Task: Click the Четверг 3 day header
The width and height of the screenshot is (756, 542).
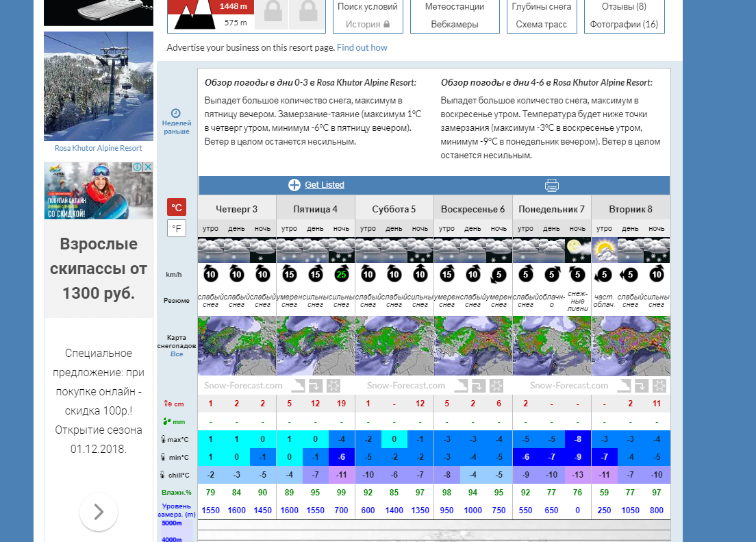Action: coord(237,209)
